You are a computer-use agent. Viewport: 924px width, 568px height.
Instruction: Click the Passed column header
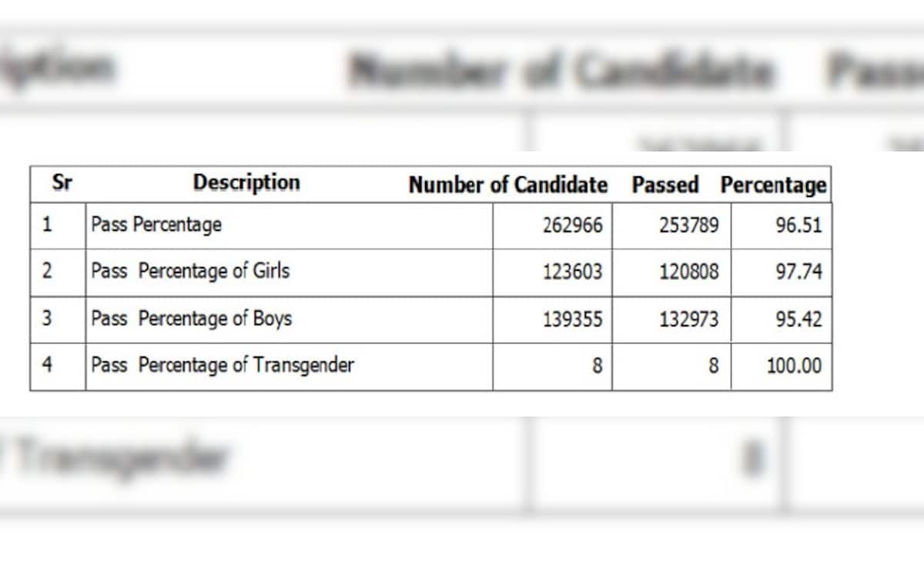[665, 185]
